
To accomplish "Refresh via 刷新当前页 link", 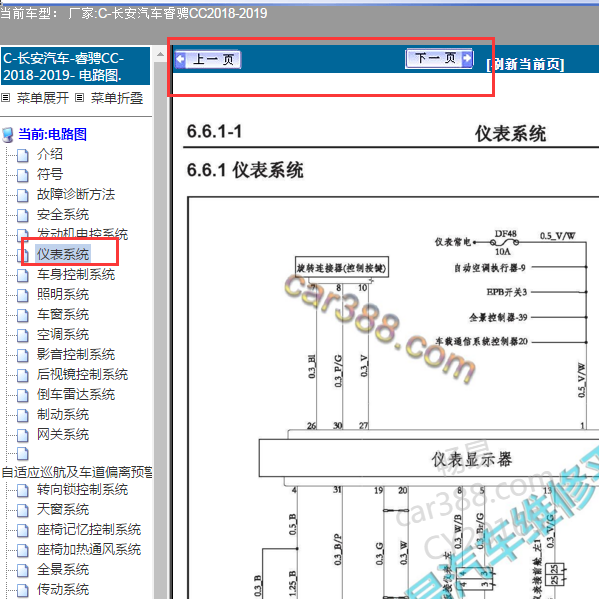I will (x=525, y=64).
